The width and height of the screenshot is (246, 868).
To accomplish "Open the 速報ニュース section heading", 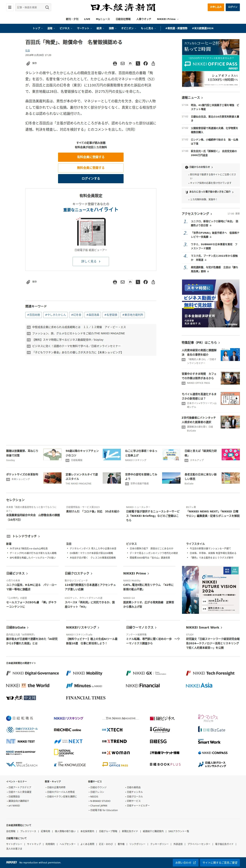I will pos(192,98).
